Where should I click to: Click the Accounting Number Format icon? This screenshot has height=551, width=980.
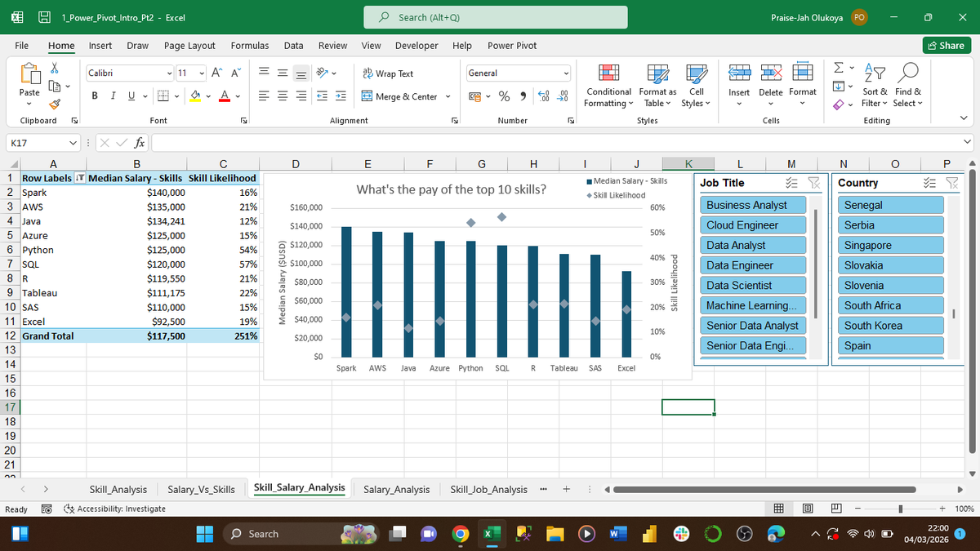click(474, 97)
